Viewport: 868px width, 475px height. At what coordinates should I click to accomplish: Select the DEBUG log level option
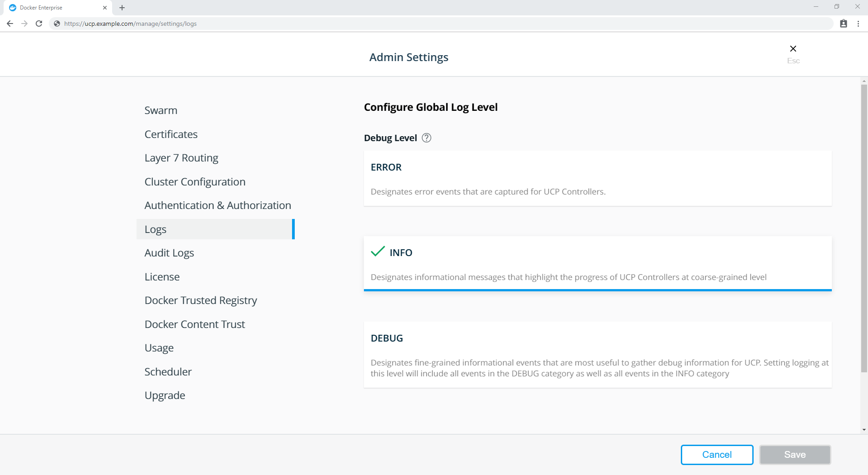(x=597, y=354)
